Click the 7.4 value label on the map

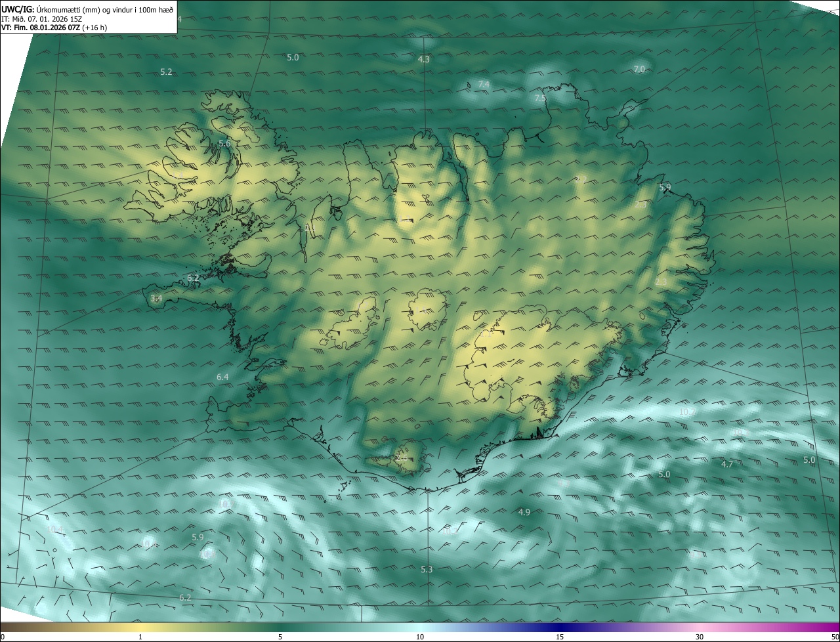484,84
